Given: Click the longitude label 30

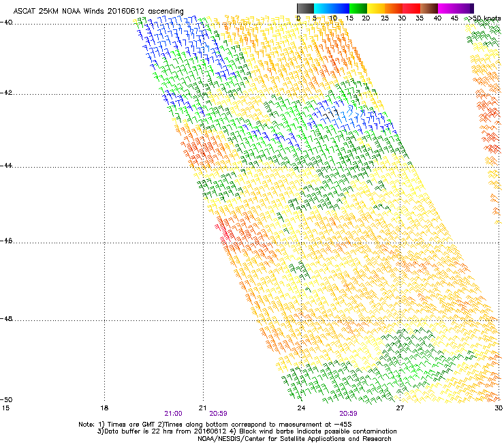Looking at the screenshot, I should pyautogui.click(x=499, y=408).
